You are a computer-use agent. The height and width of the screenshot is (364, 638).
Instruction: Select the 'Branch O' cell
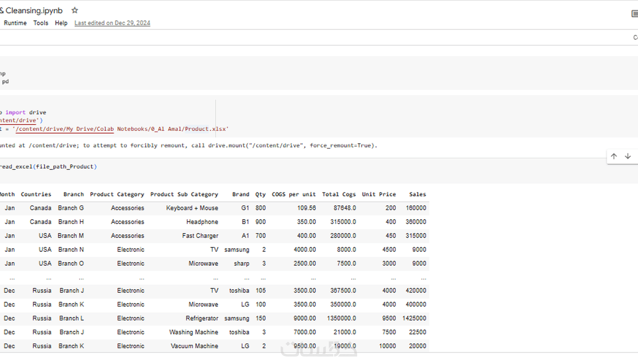[71, 263]
